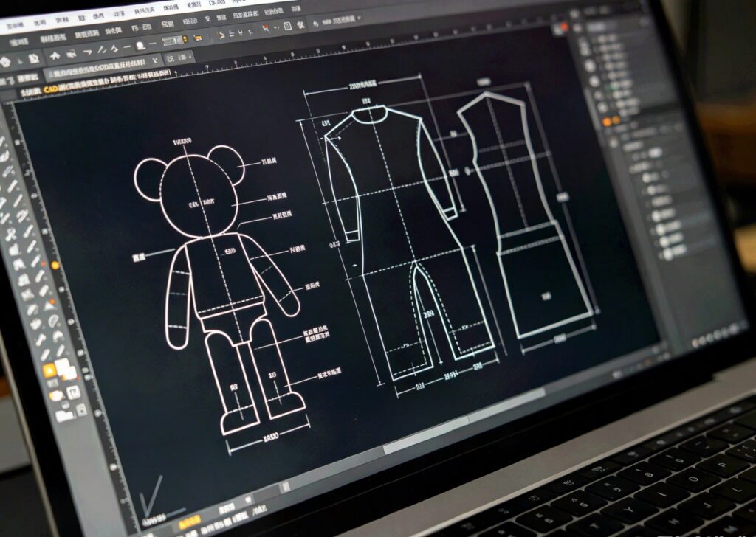The width and height of the screenshot is (756, 537).
Task: Click the square frame icon right of the flag
Action: tap(287, 26)
